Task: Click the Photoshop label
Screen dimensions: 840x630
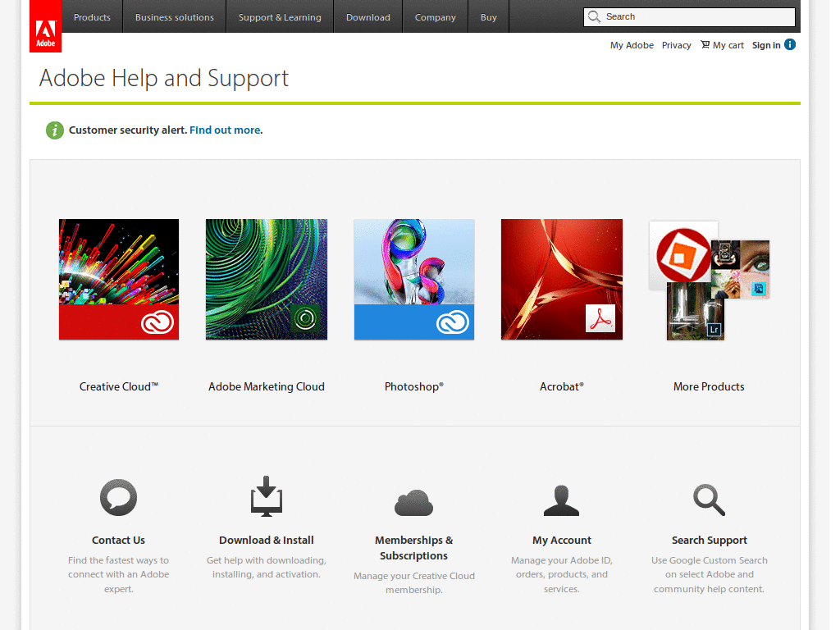Action: coord(414,386)
